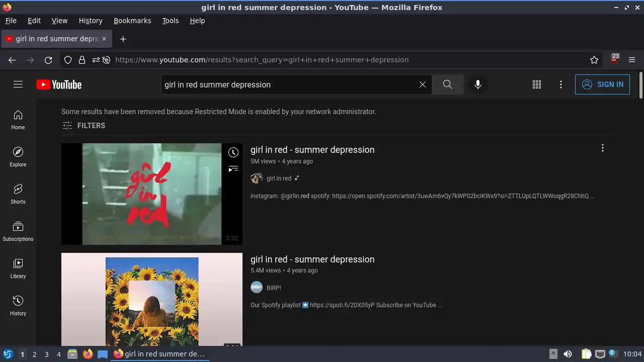
Task: Open the Edit menu
Action: click(x=34, y=21)
